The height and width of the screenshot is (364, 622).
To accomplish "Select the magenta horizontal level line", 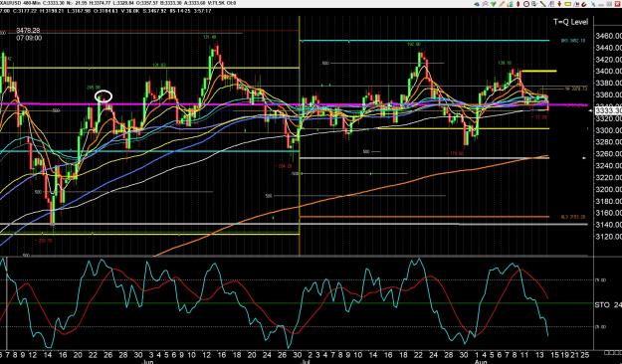I will pos(294,105).
